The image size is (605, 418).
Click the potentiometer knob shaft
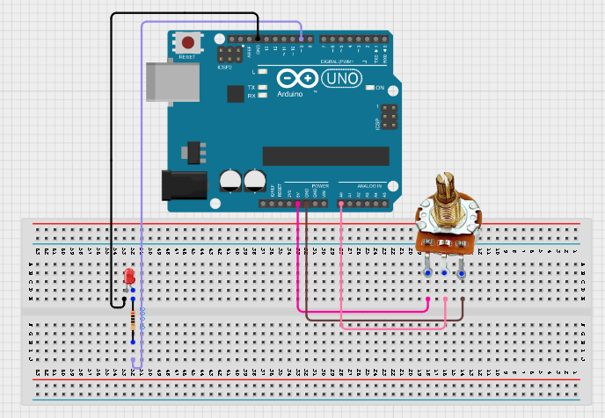pyautogui.click(x=446, y=191)
